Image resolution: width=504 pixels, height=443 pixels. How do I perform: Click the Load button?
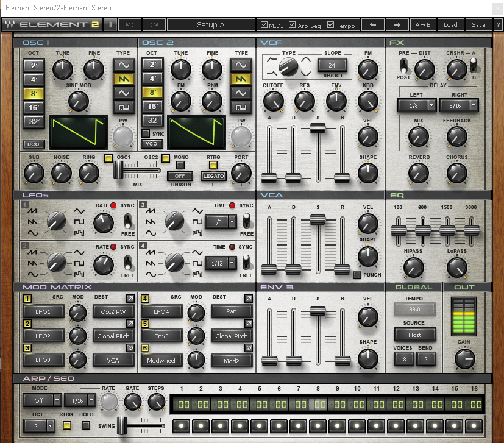tap(450, 25)
